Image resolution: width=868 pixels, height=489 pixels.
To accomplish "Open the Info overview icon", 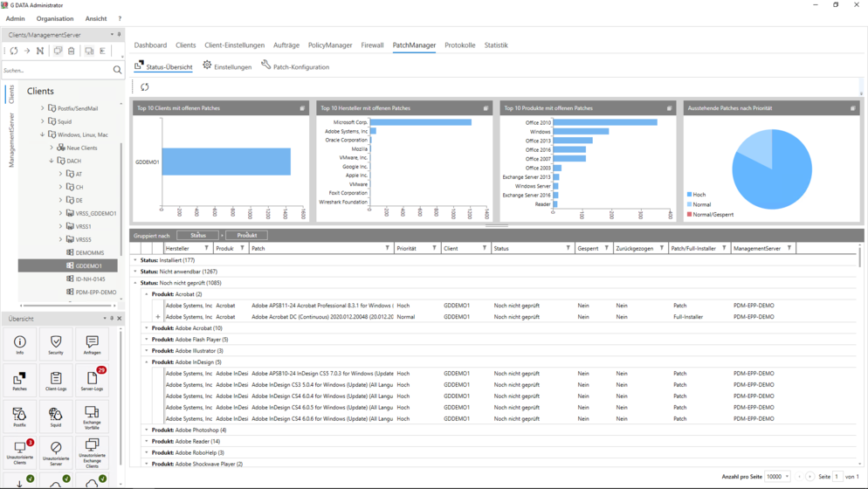I will click(x=20, y=344).
